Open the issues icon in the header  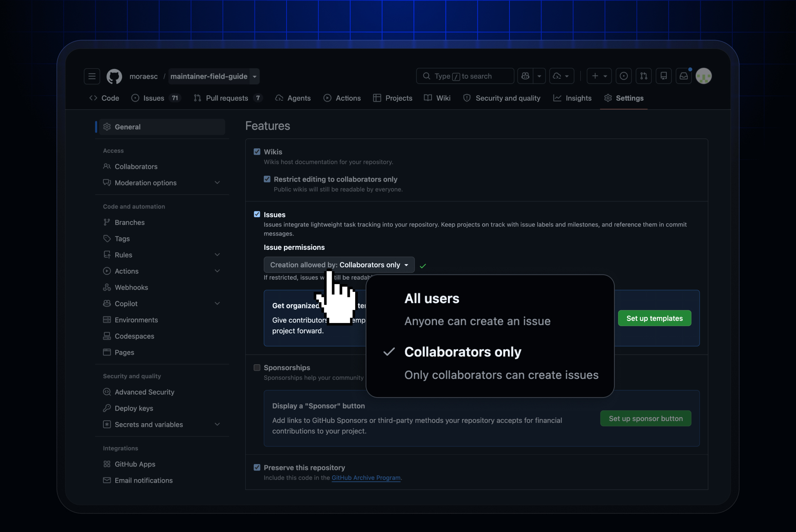624,76
